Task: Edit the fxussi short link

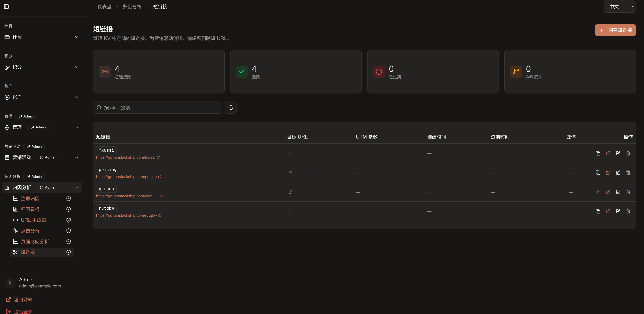Action: pos(618,153)
